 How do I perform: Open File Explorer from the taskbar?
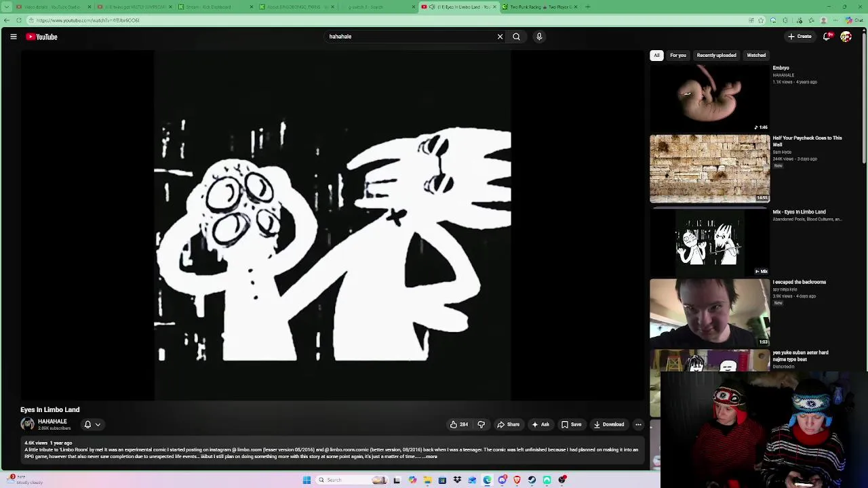tap(427, 480)
